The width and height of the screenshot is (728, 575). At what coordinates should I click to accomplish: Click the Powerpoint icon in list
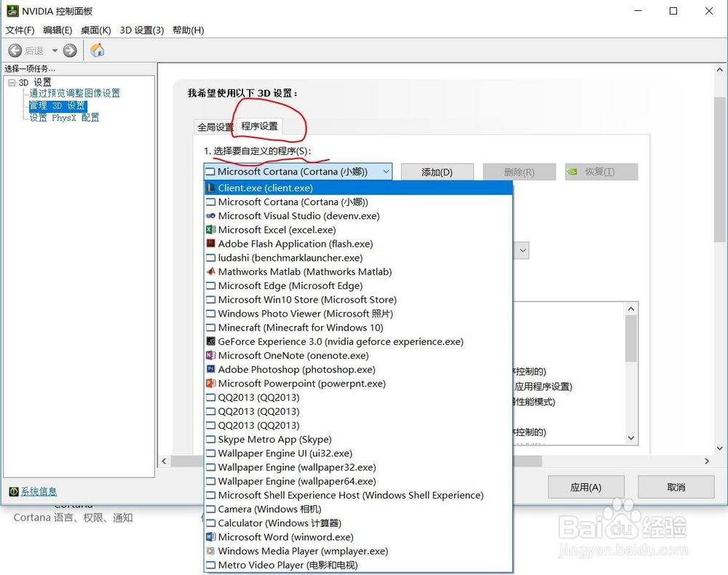(210, 384)
